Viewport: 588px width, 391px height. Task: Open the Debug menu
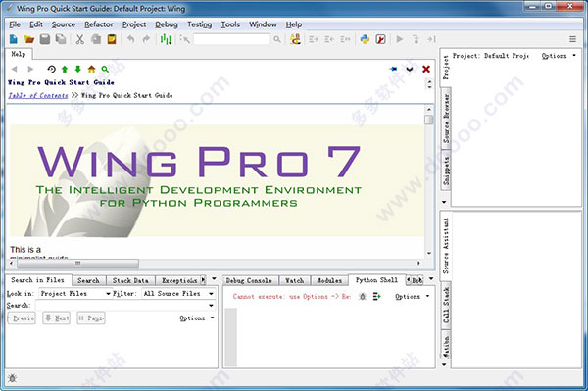(x=167, y=24)
